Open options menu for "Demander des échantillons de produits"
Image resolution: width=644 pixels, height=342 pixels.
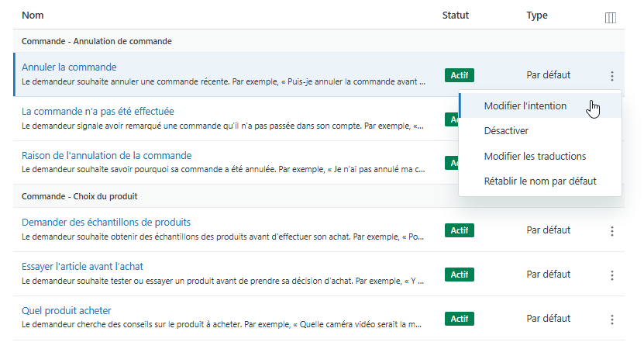611,231
